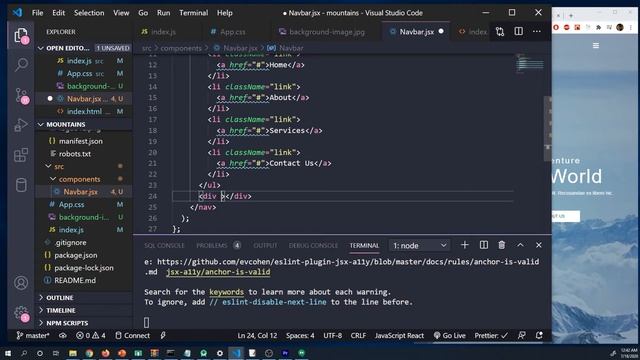Viewport: 640px width, 360px height.
Task: Open the Edit menu
Action: tap(58, 13)
